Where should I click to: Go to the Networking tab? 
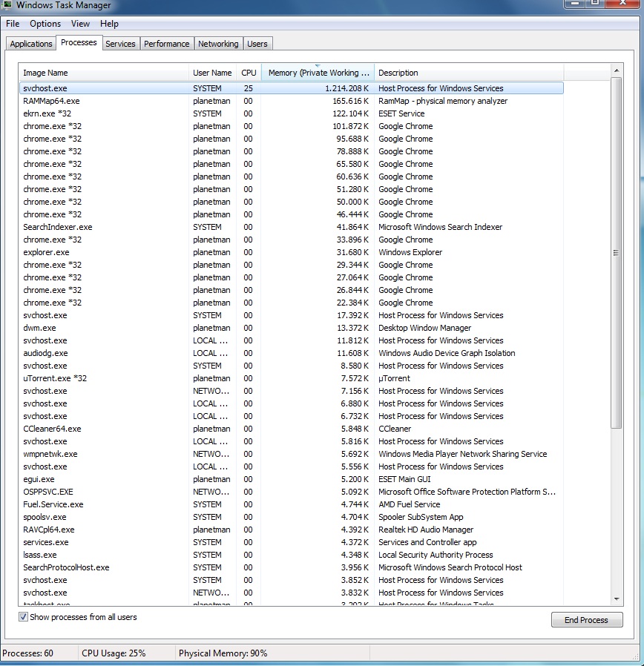click(218, 44)
